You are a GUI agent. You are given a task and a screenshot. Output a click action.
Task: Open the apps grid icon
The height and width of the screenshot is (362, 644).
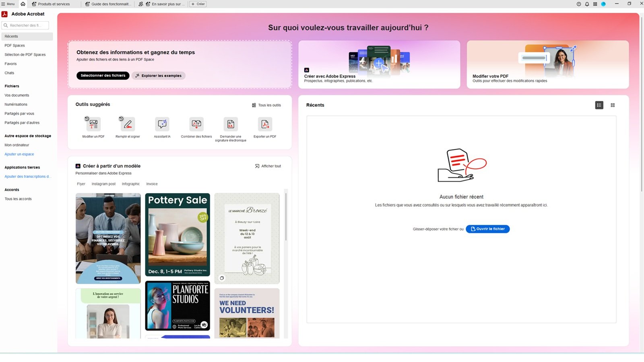click(x=595, y=4)
